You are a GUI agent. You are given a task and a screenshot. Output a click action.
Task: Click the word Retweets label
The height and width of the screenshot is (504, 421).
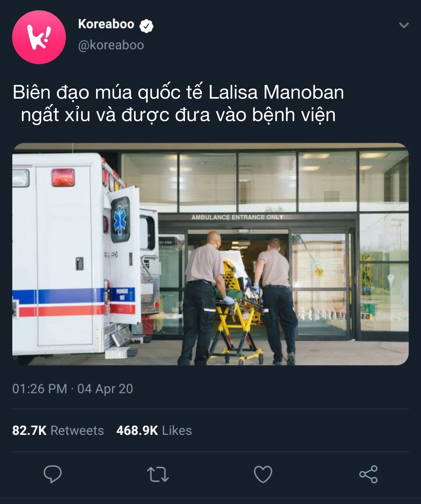coord(77,430)
